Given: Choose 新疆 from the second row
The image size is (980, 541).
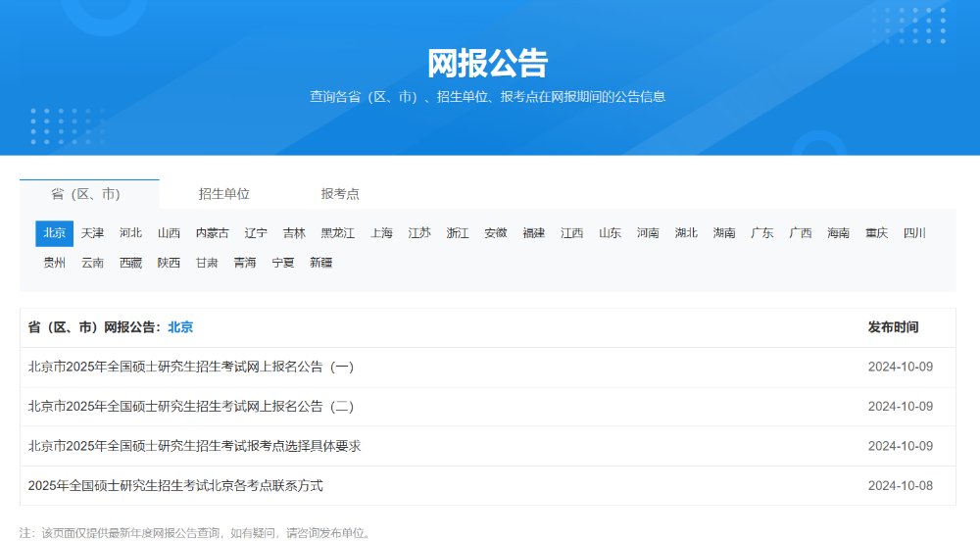Looking at the screenshot, I should pos(321,263).
